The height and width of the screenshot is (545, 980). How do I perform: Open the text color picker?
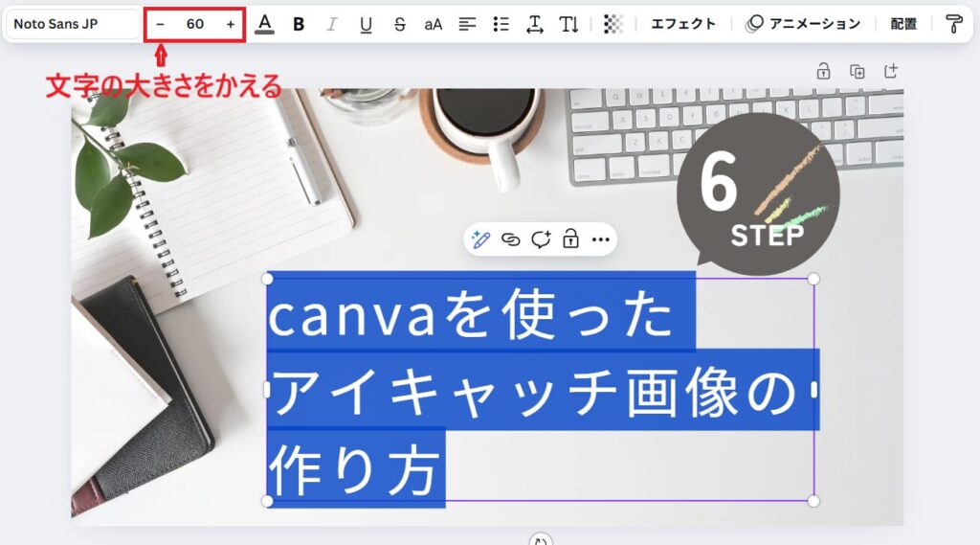tap(265, 24)
